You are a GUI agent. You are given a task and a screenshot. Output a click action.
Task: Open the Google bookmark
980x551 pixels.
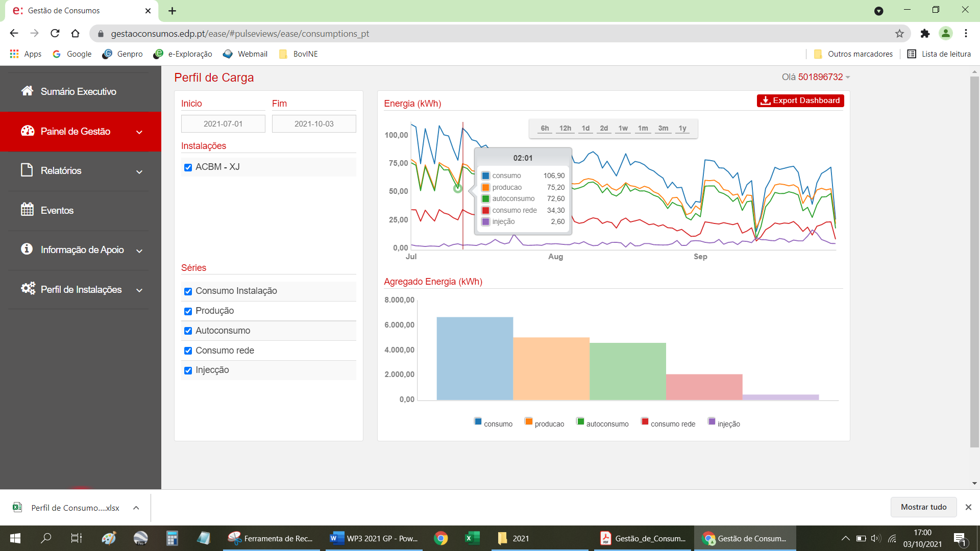pyautogui.click(x=72, y=54)
